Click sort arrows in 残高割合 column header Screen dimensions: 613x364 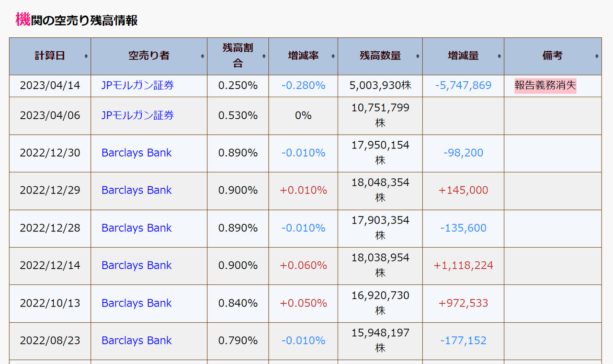coord(264,57)
